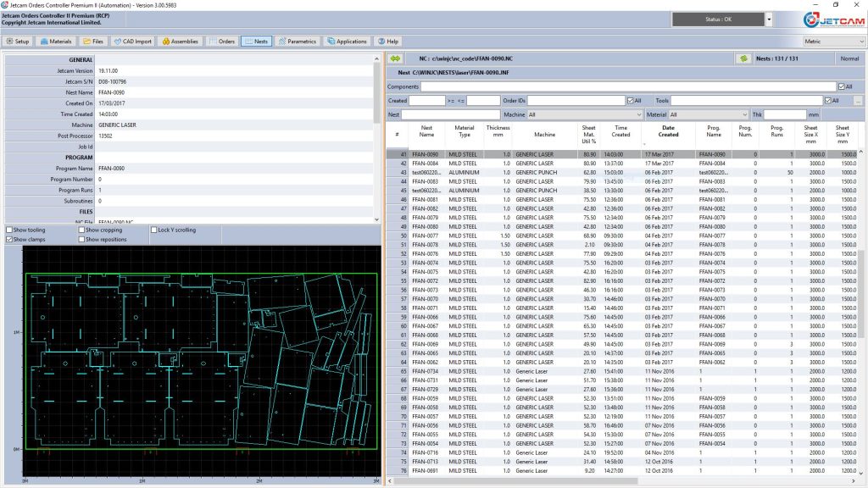868x488 pixels.
Task: Click the Help button
Action: [388, 41]
